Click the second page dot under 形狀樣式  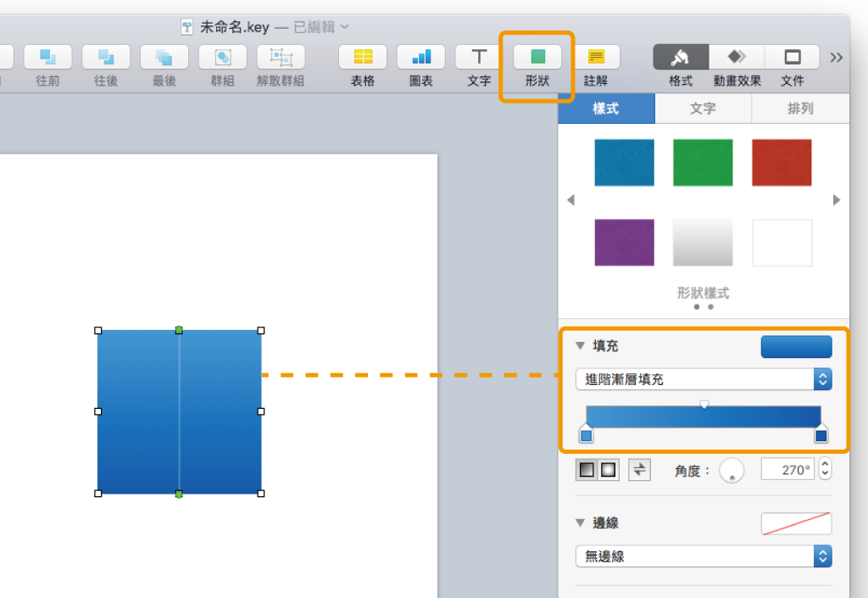[711, 307]
